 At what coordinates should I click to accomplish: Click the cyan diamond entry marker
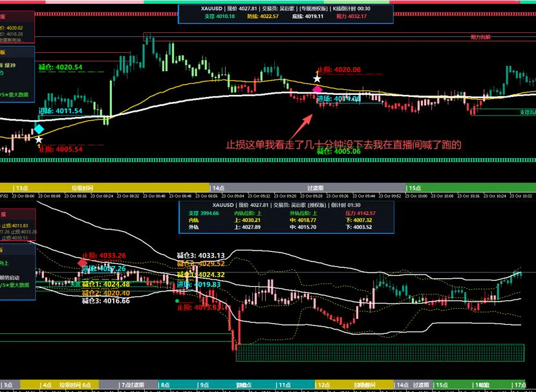click(39, 129)
